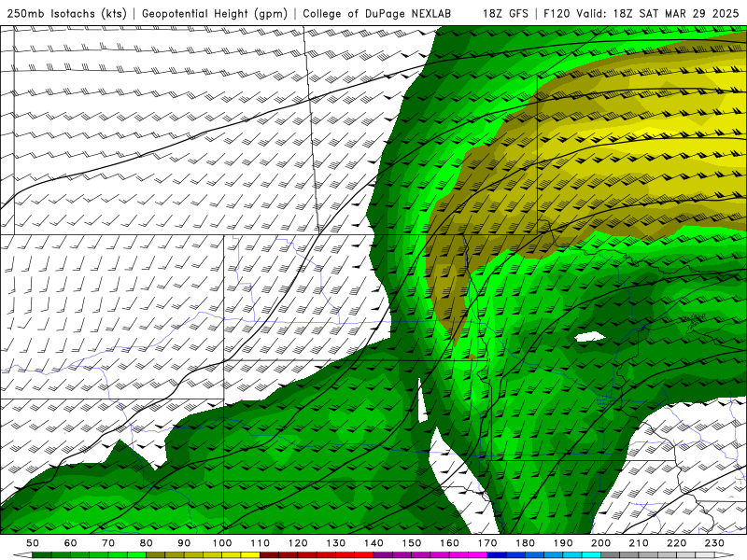
Task: Click the cyan swatch just before gray
Action: (x=591, y=554)
